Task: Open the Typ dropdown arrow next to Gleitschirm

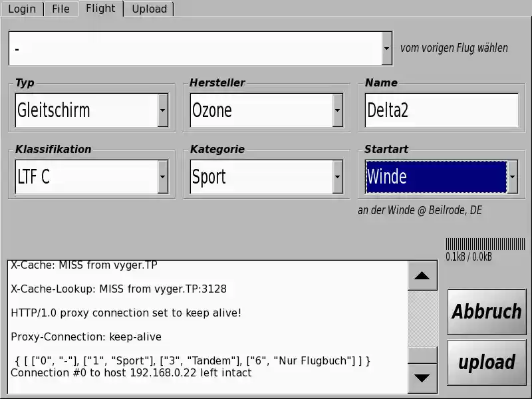Action: click(x=163, y=110)
